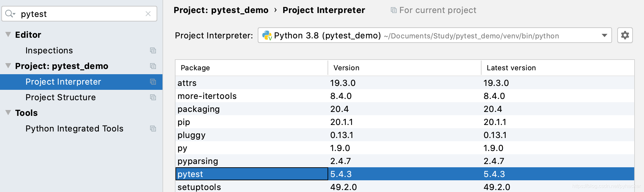Collapse the Project: pytest_demo section
Screen dimensions: 644x192
point(8,66)
